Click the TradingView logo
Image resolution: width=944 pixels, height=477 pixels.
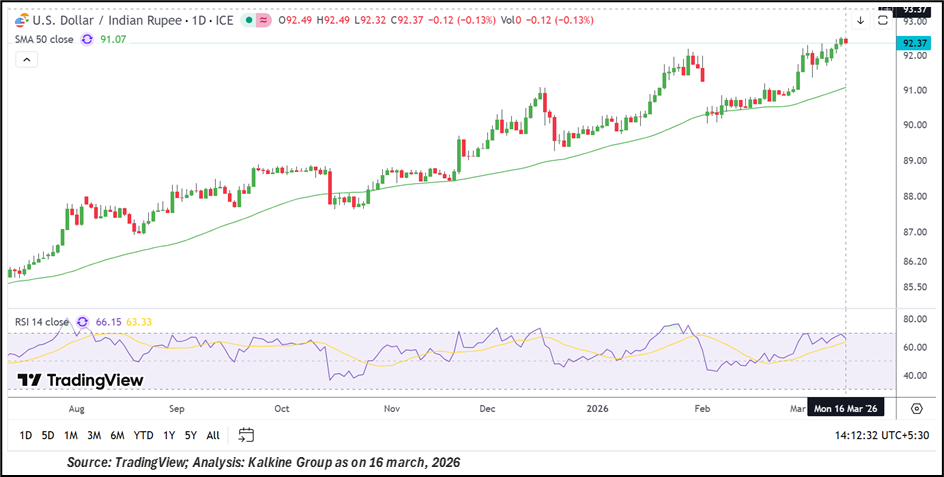point(81,380)
